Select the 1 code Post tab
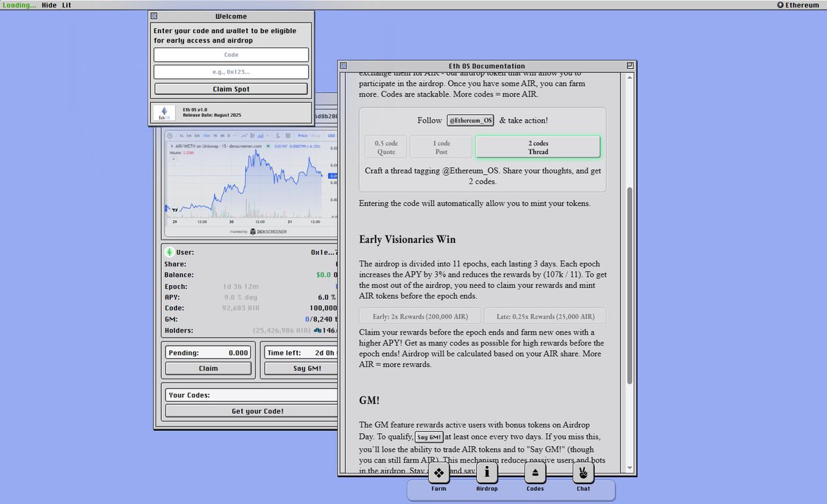Screen dimensions: 827x504 [x=441, y=147]
